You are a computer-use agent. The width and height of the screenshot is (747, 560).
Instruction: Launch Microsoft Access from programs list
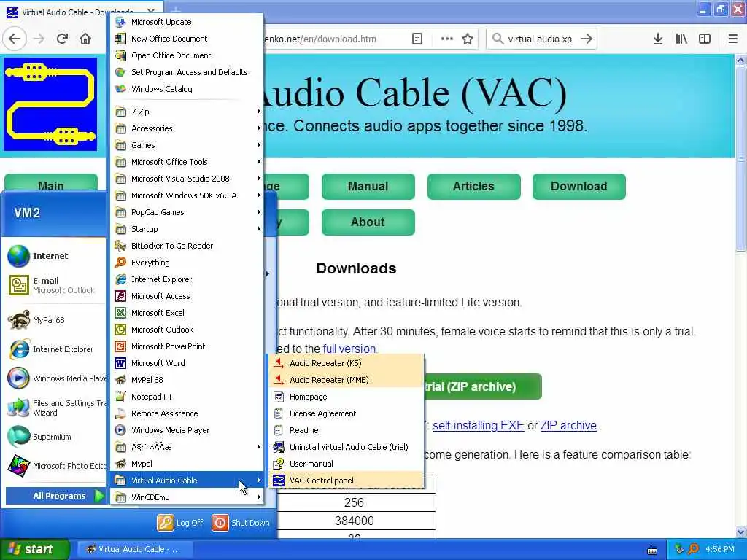point(187,296)
